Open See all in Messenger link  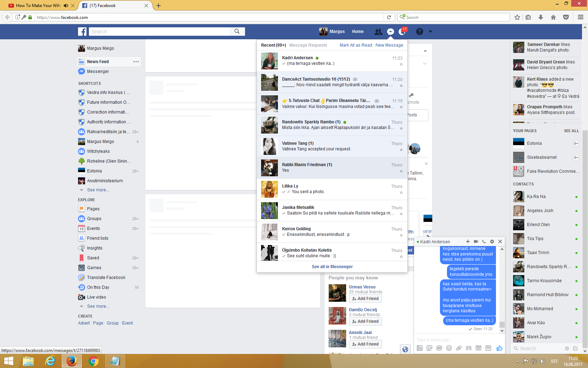332,267
